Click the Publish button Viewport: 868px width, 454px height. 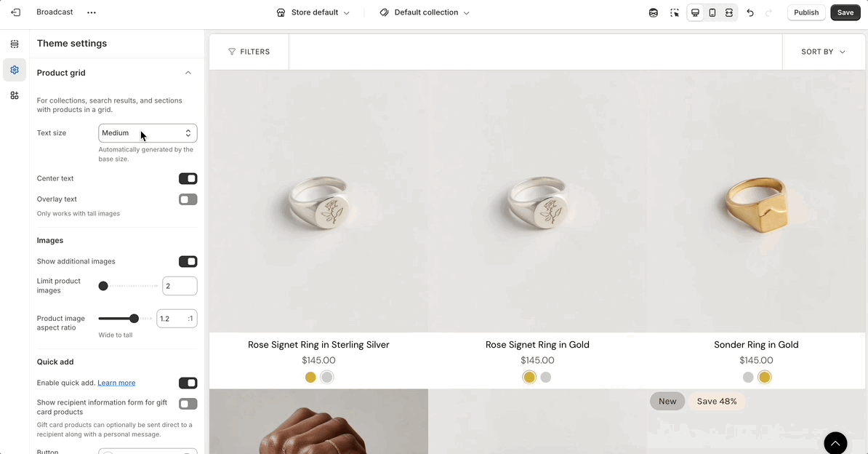pyautogui.click(x=806, y=12)
